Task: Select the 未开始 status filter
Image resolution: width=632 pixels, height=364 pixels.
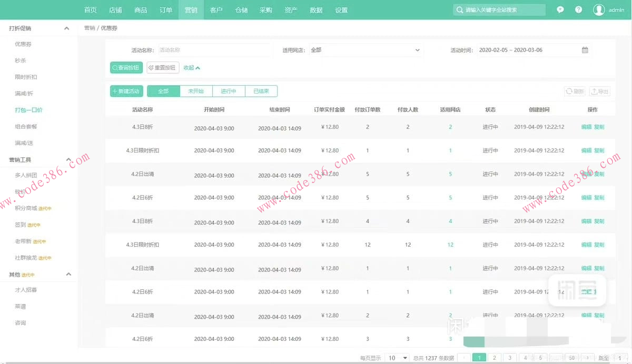Action: tap(196, 91)
